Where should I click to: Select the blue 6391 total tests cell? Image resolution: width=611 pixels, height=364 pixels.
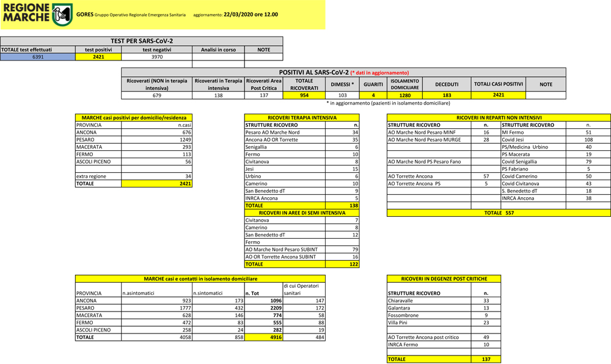pyautogui.click(x=37, y=57)
